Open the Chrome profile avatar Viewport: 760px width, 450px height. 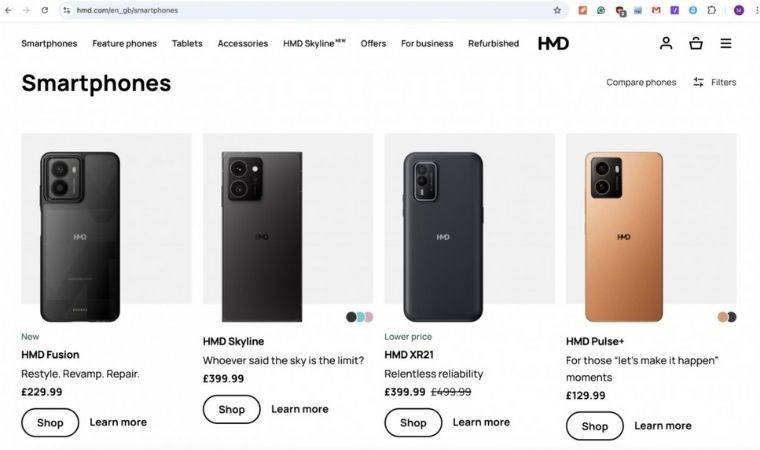tap(739, 10)
